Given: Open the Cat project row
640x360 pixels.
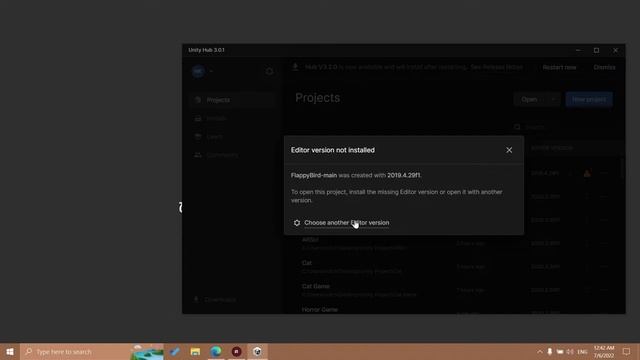Looking at the screenshot, I should point(453,267).
